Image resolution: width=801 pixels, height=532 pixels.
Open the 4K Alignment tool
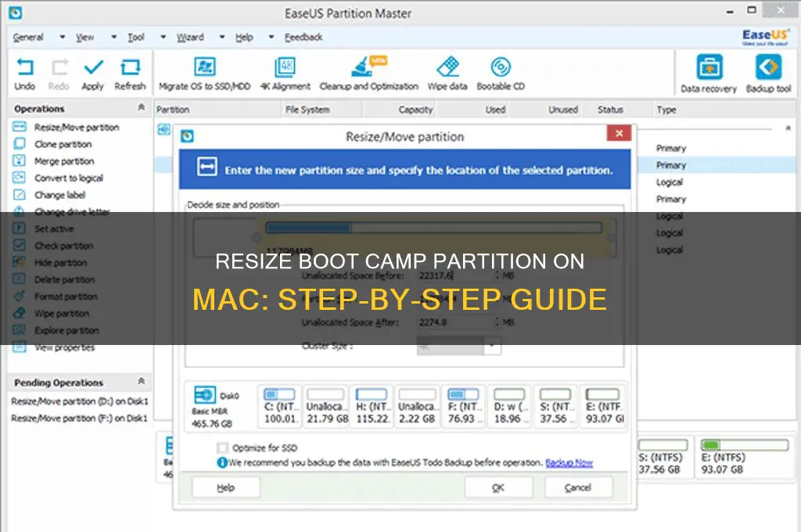click(x=285, y=74)
